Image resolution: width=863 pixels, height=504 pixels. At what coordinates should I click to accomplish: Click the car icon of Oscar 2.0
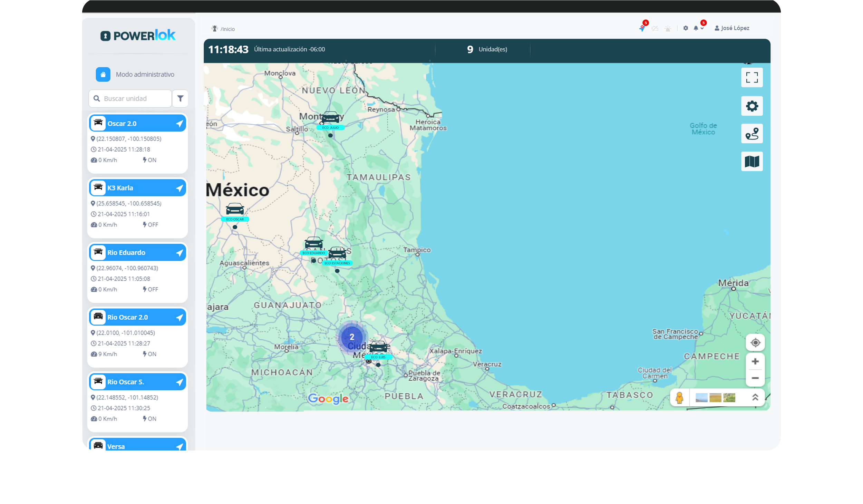(x=98, y=123)
